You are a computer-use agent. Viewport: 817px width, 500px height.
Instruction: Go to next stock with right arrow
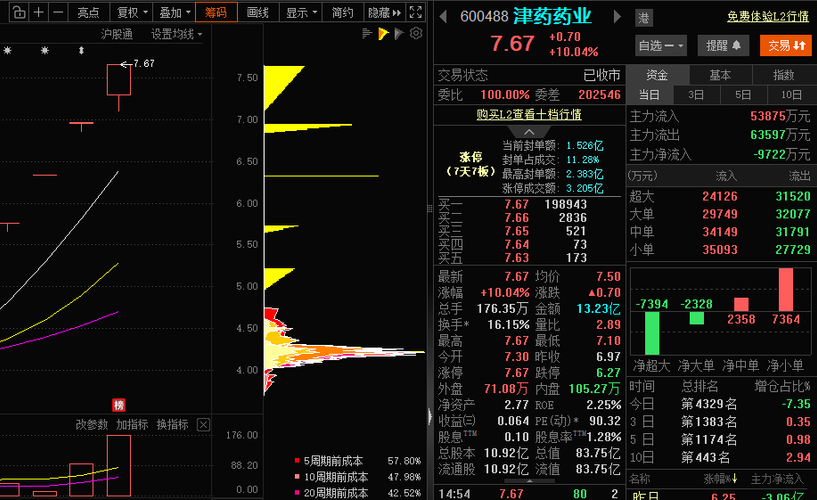617,17
